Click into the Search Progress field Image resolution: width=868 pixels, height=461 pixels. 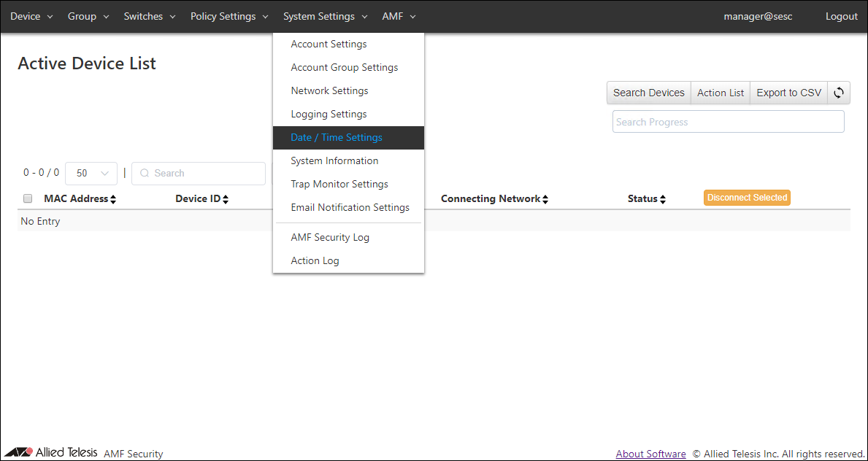728,122
